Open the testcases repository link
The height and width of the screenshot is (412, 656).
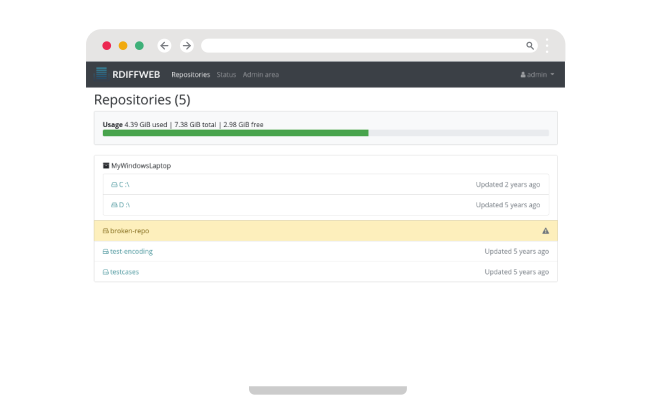coord(127,272)
